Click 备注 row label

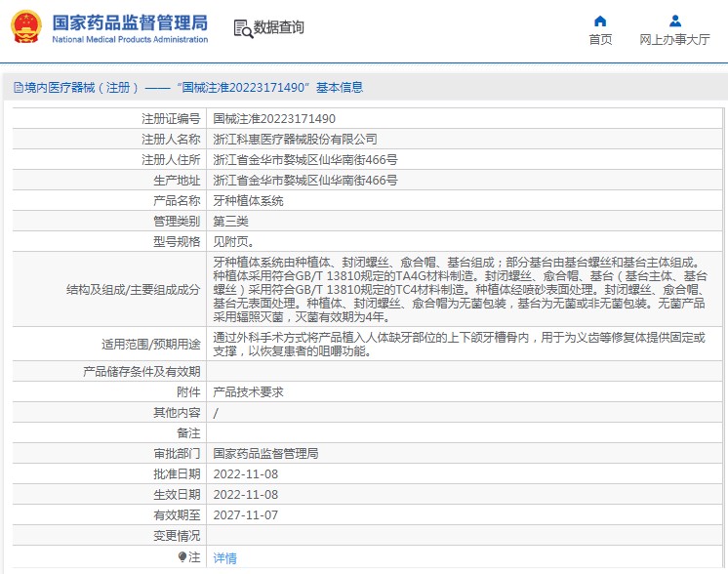pyautogui.click(x=188, y=432)
